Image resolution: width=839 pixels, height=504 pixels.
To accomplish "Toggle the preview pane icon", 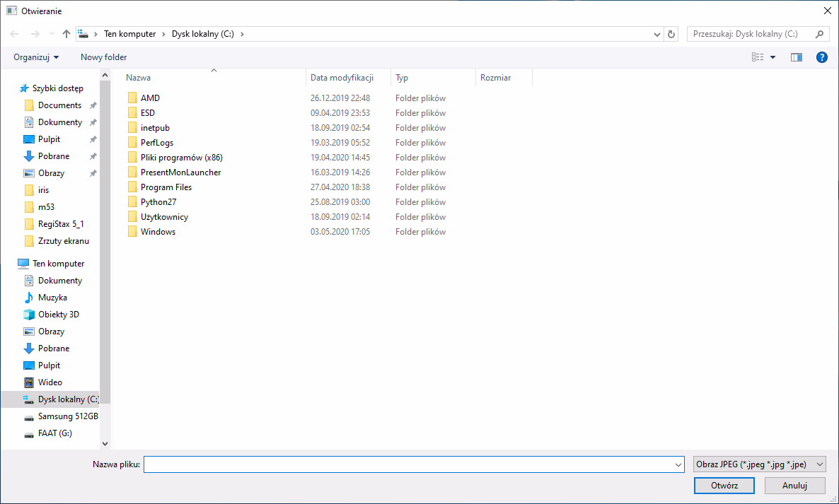I will click(x=797, y=57).
